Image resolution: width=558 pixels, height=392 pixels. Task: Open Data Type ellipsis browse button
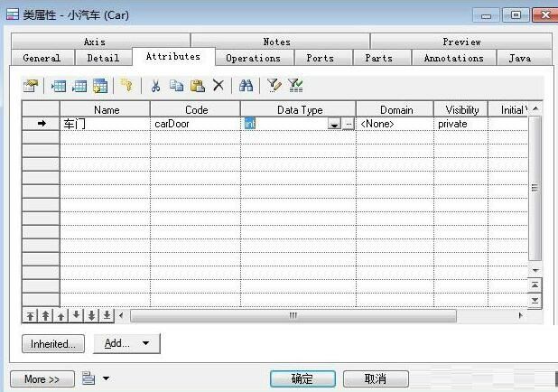(x=349, y=124)
